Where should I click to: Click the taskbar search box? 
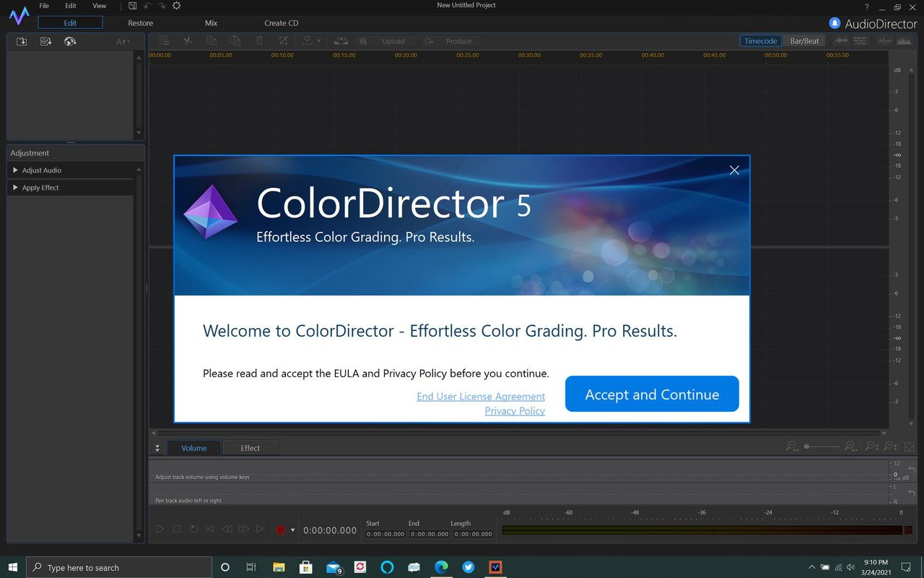[x=119, y=567]
